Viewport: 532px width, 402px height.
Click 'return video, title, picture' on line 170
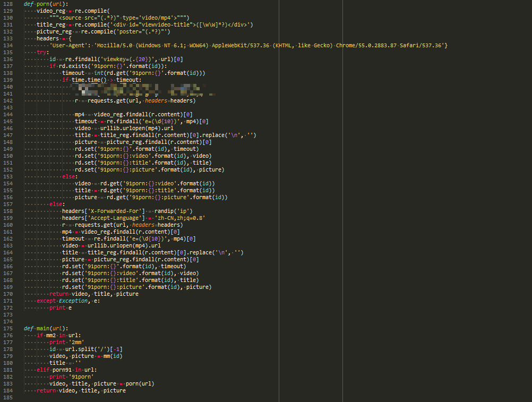pos(94,294)
